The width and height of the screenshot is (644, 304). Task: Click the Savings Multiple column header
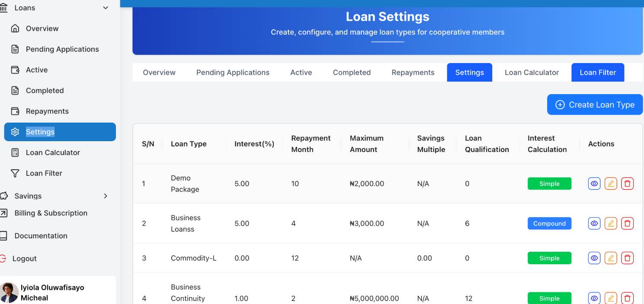pyautogui.click(x=431, y=144)
